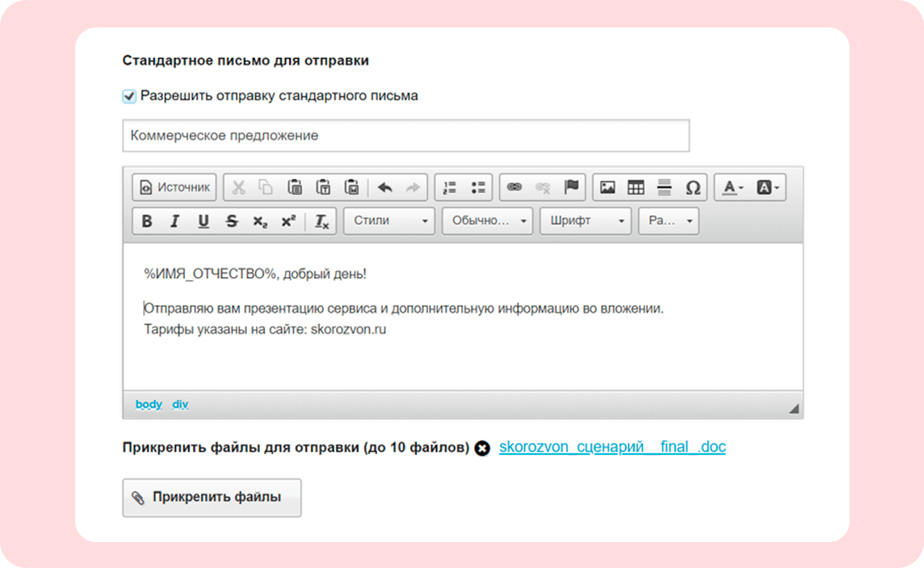Undo the last edit
924x568 pixels.
click(384, 187)
